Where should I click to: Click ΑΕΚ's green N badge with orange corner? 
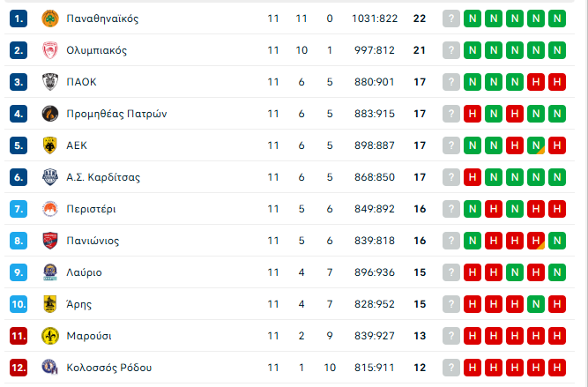(536, 145)
